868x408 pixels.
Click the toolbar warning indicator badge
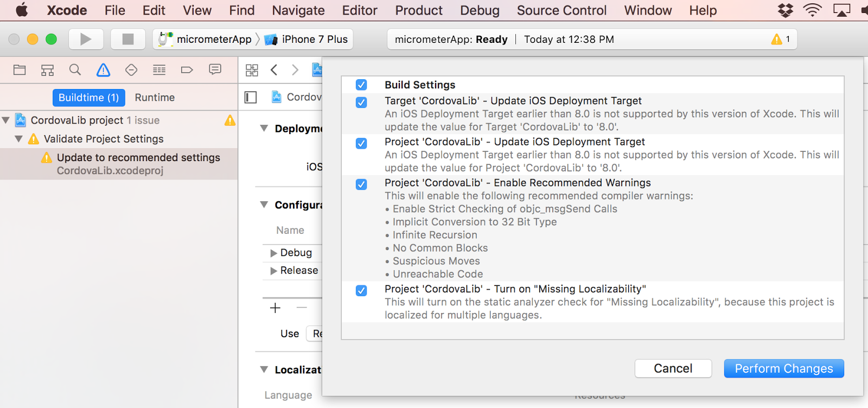[781, 39]
